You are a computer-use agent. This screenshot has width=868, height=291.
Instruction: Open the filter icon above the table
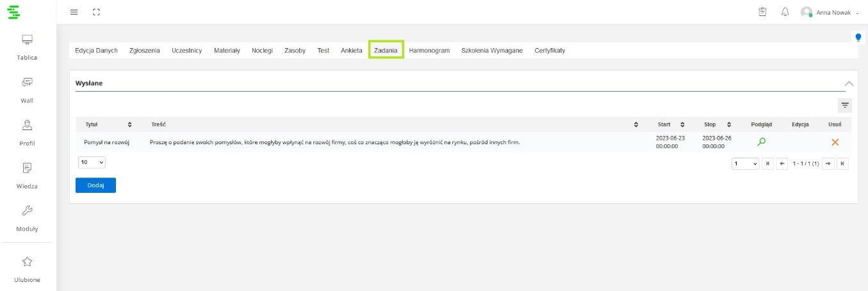click(x=844, y=106)
